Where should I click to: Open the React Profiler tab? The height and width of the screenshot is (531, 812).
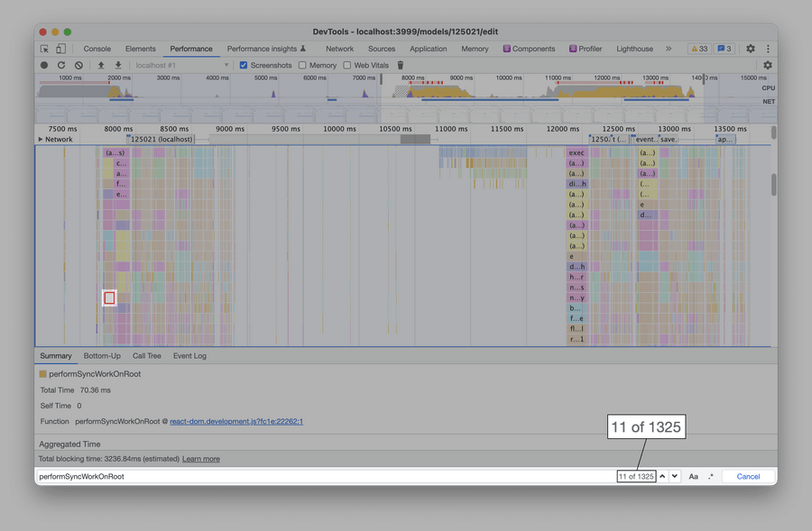[586, 49]
